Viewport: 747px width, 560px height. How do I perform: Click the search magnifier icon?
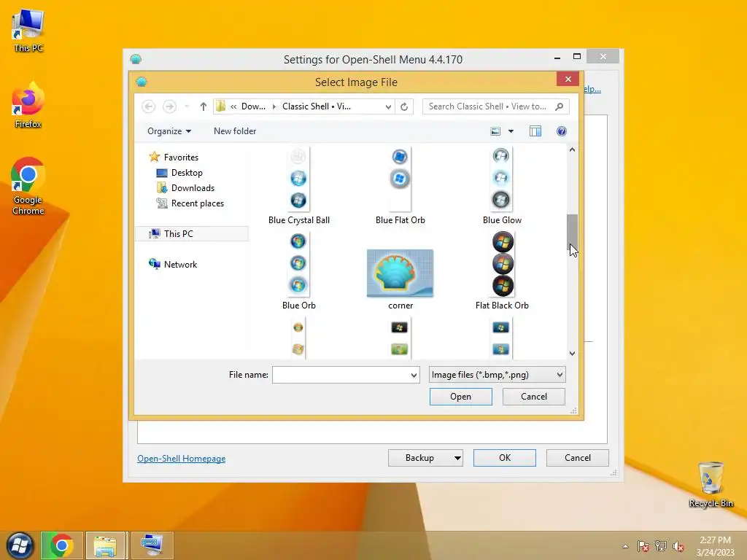tap(560, 106)
